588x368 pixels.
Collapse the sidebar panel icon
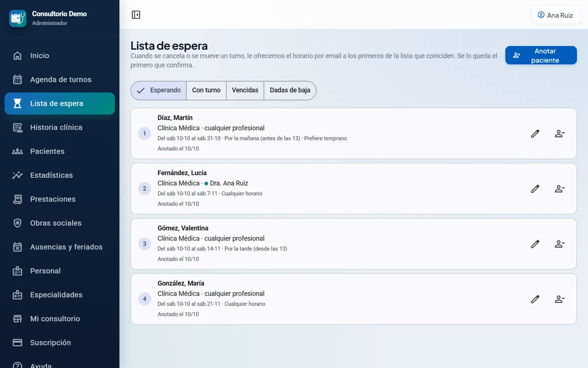point(136,15)
